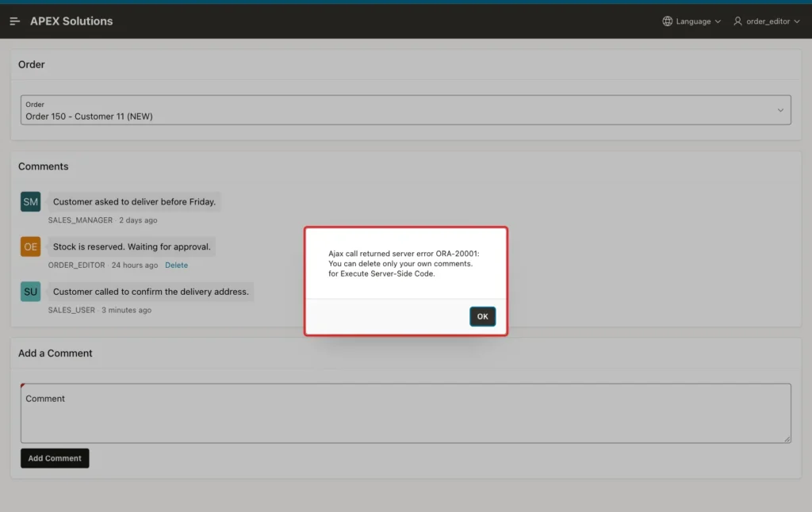Click the user profile icon
Screen dimensions: 812x512
pos(737,21)
